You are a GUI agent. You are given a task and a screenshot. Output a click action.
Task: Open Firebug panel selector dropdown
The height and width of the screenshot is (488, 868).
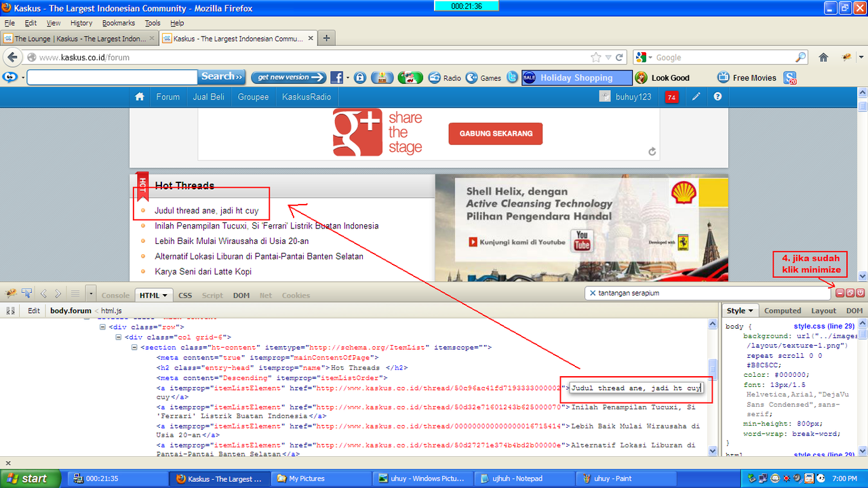click(x=91, y=294)
